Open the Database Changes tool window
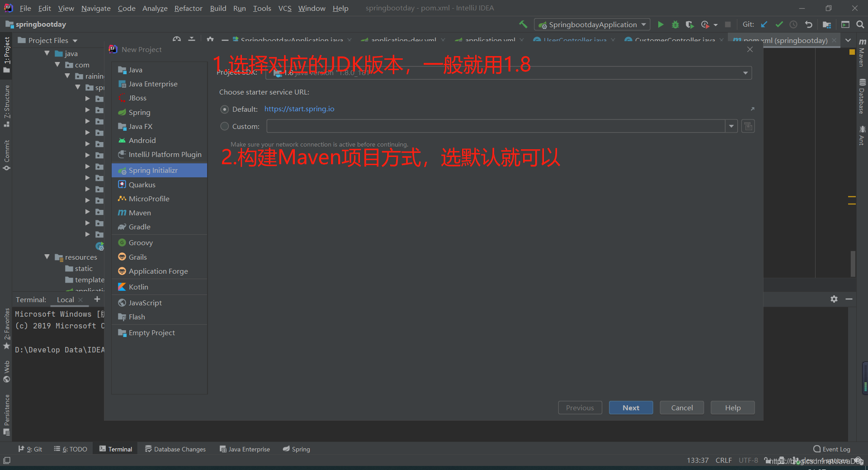 coord(175,449)
